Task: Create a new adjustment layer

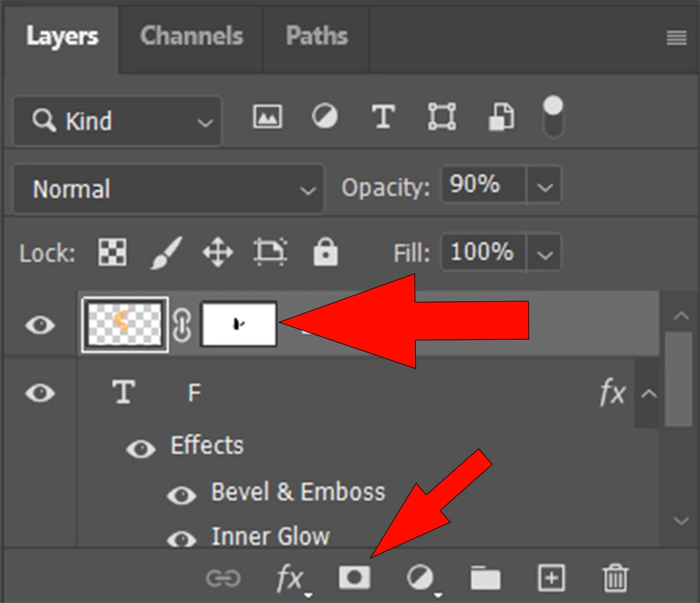Action: pos(421,578)
